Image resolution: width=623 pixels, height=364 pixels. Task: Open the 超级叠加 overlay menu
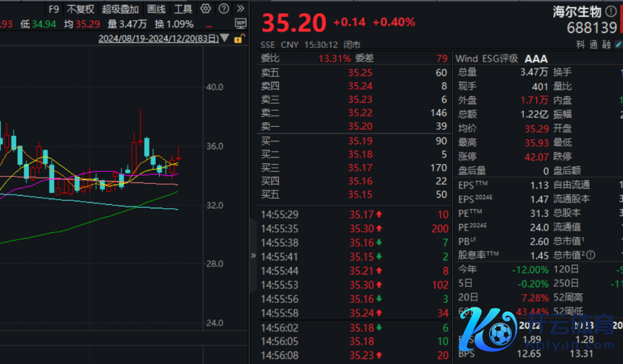120,9
